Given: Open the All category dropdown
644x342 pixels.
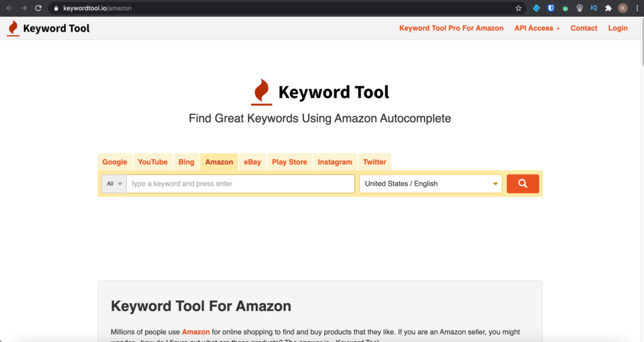Looking at the screenshot, I should [x=114, y=184].
